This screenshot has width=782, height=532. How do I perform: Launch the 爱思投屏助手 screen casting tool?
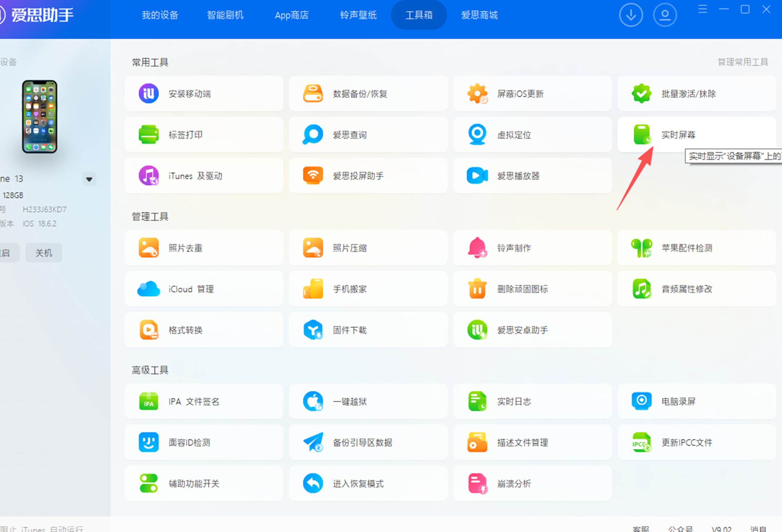point(358,176)
